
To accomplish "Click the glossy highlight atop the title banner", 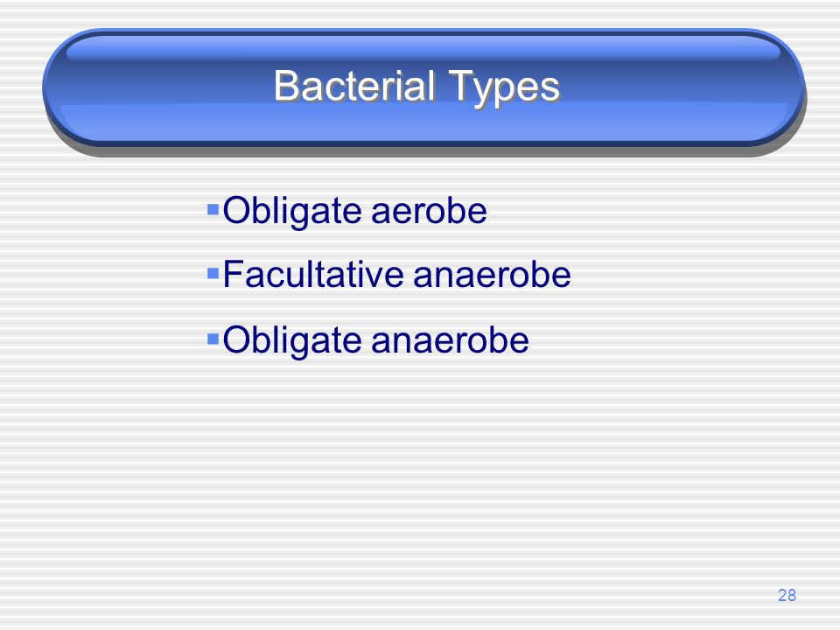I will [423, 49].
